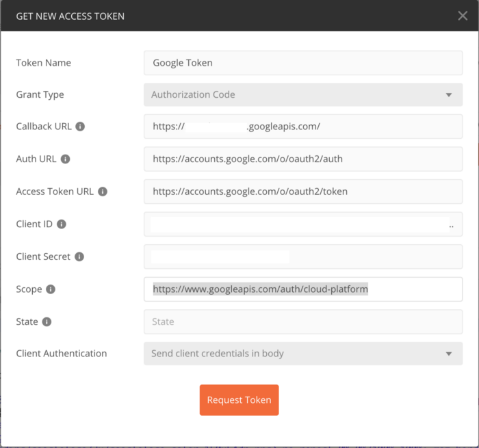Close the Get New Access Token dialog
The height and width of the screenshot is (448, 479).
(x=463, y=16)
